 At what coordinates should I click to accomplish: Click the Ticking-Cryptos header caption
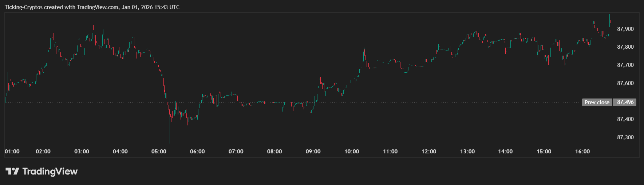click(92, 7)
